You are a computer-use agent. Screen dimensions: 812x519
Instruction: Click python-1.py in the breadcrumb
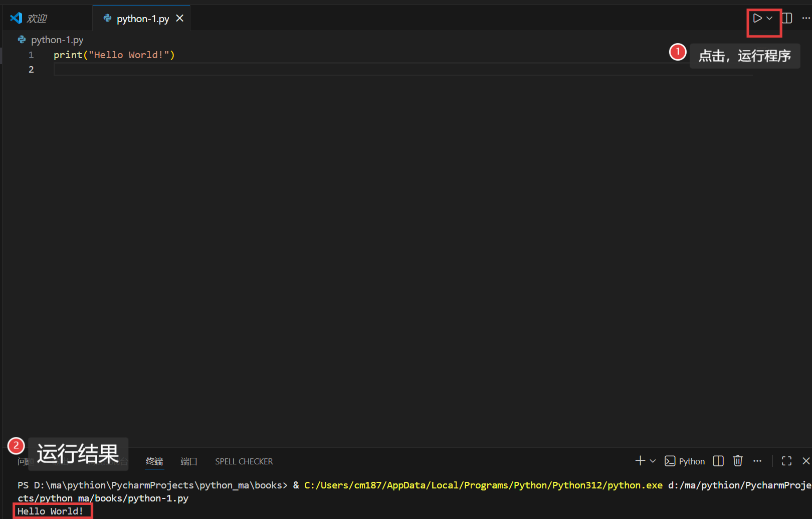pos(57,40)
